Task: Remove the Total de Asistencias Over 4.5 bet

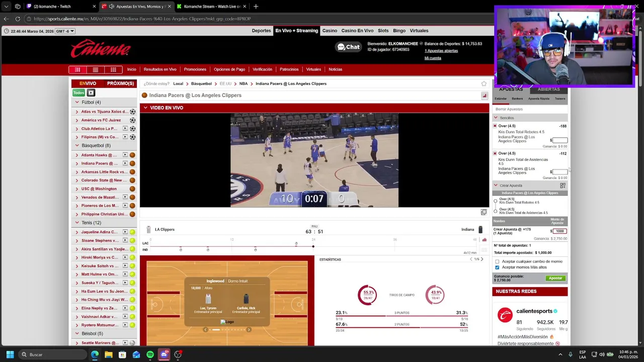Action: pyautogui.click(x=495, y=153)
